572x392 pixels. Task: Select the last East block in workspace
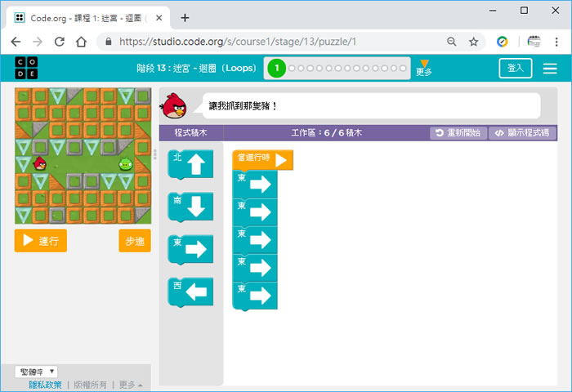click(x=255, y=296)
